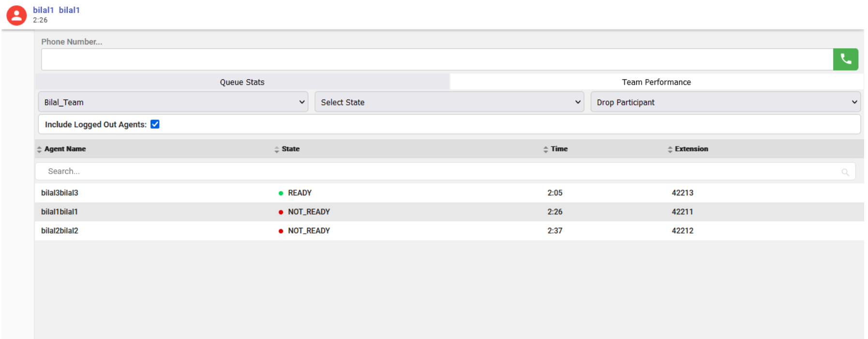Sort table by Extension column arrows

click(x=670, y=149)
